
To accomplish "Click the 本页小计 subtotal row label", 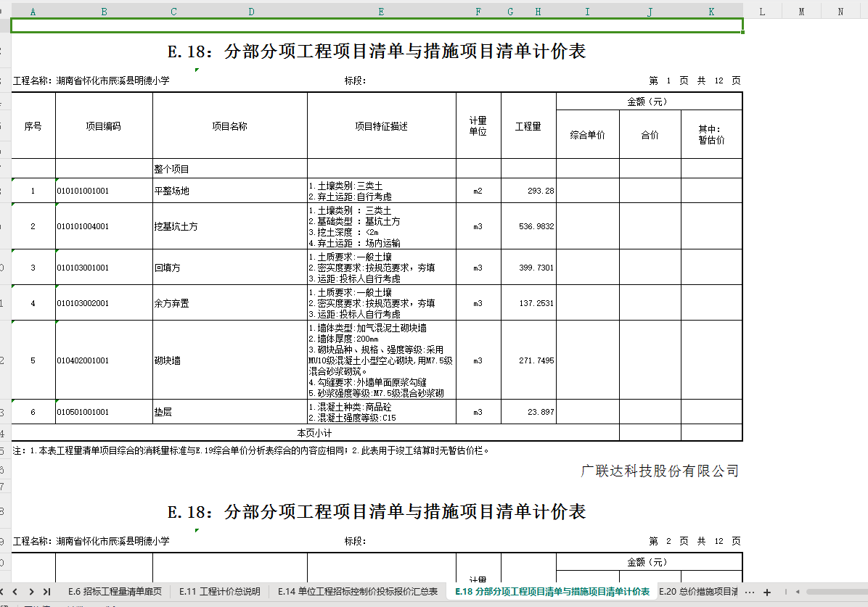I will click(314, 433).
